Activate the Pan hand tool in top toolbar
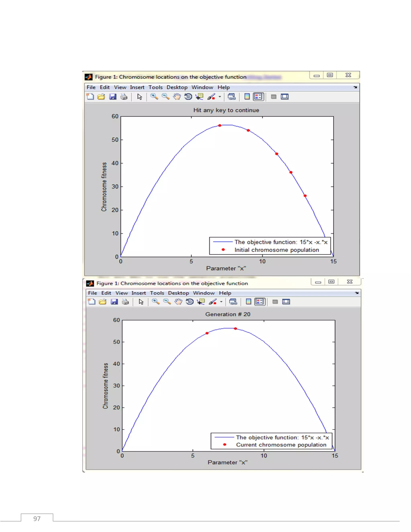This screenshot has height=532, width=411. pos(177,97)
